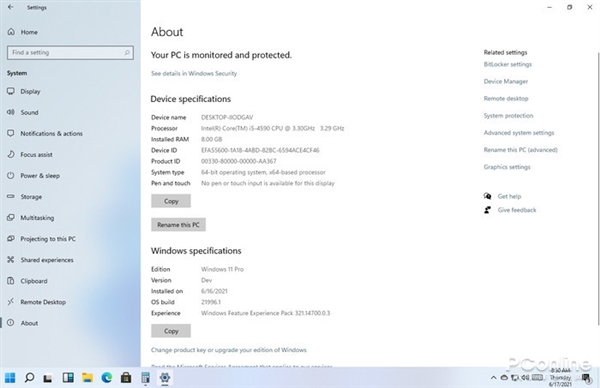Click the device name DESKTOP-IIODGAV
This screenshot has height=388, width=600.
pos(227,117)
